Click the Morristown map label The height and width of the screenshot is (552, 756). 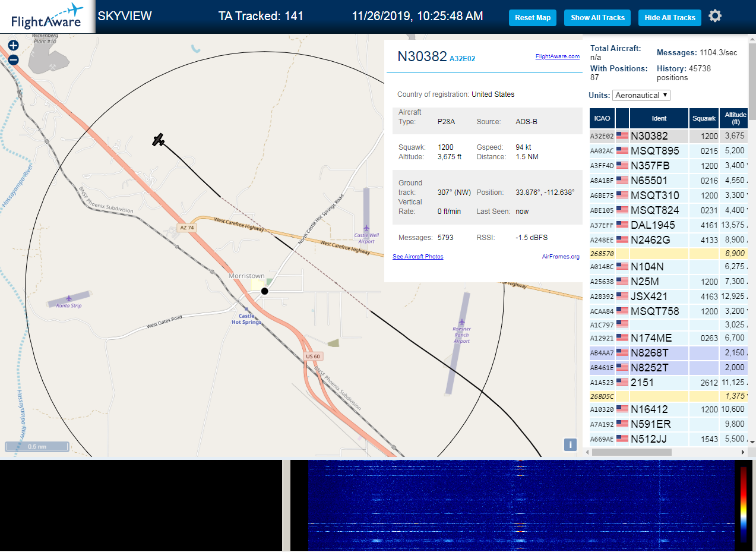pyautogui.click(x=246, y=276)
